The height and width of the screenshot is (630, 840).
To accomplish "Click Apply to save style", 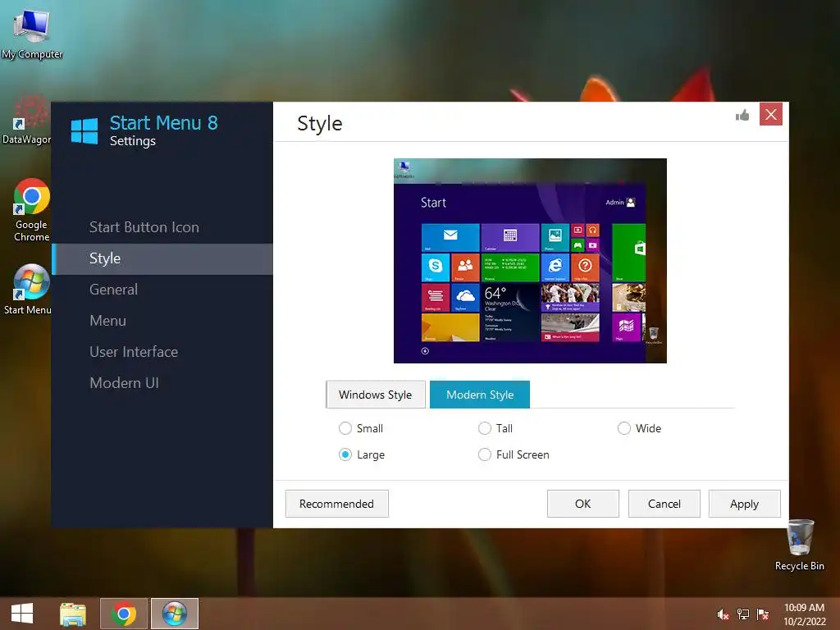I will point(744,504).
